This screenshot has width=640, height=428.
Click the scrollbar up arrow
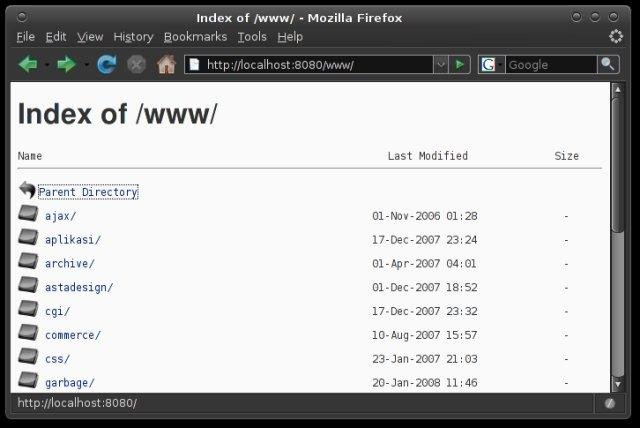click(x=618, y=89)
